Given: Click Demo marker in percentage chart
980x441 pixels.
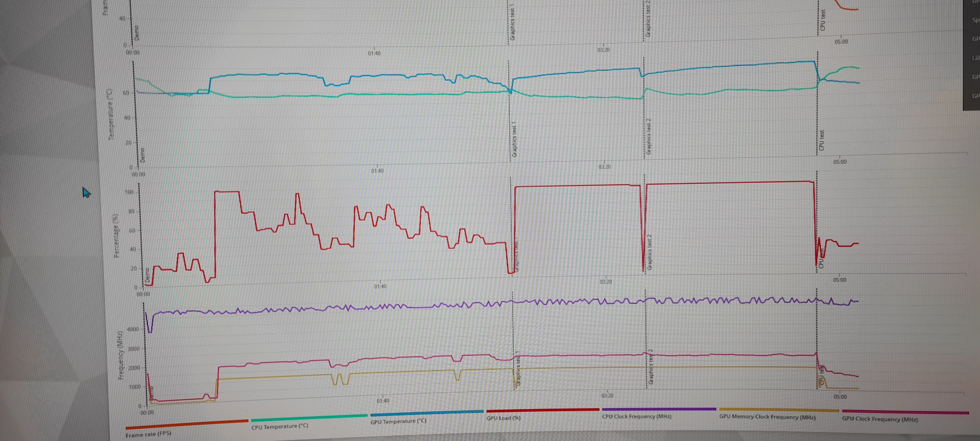Looking at the screenshot, I should pyautogui.click(x=147, y=275).
